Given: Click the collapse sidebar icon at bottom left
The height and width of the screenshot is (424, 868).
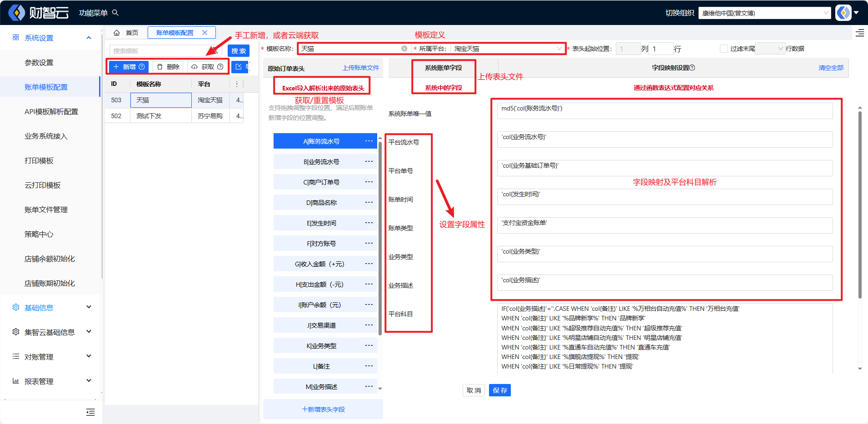Looking at the screenshot, I should (x=90, y=412).
